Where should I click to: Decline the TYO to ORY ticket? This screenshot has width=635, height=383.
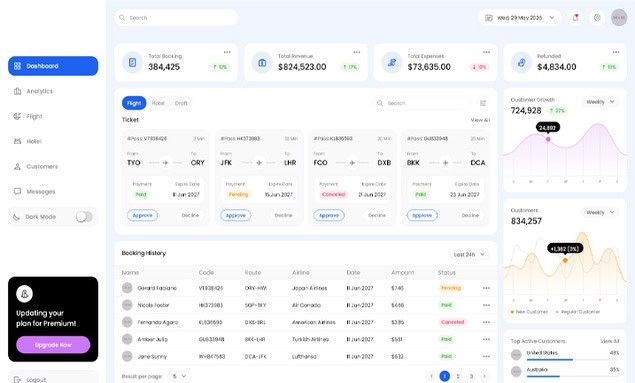pyautogui.click(x=190, y=215)
